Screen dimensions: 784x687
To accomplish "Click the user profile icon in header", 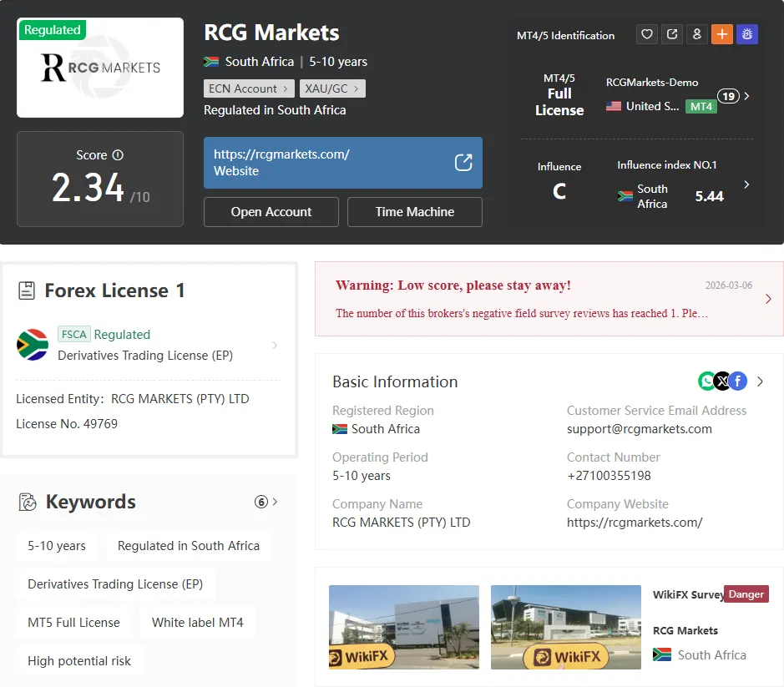I will click(x=697, y=34).
